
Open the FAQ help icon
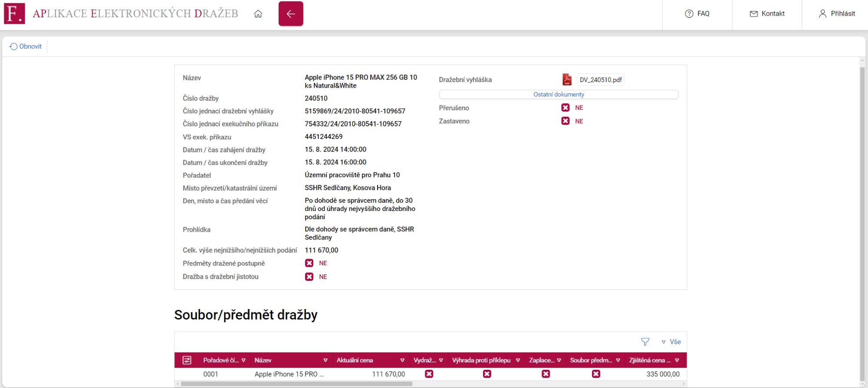point(689,14)
